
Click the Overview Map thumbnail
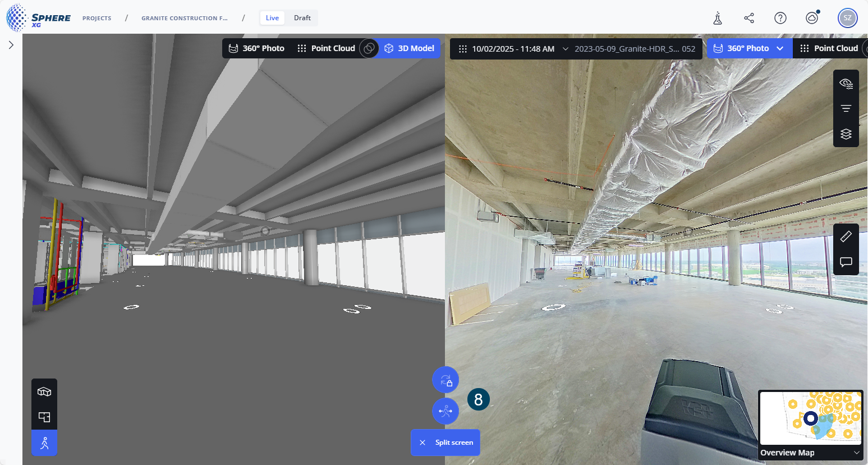(x=810, y=418)
